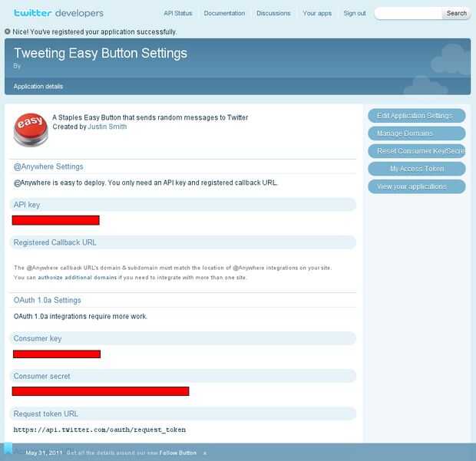Select the Application details tab
The image size is (476, 461).
[x=38, y=87]
